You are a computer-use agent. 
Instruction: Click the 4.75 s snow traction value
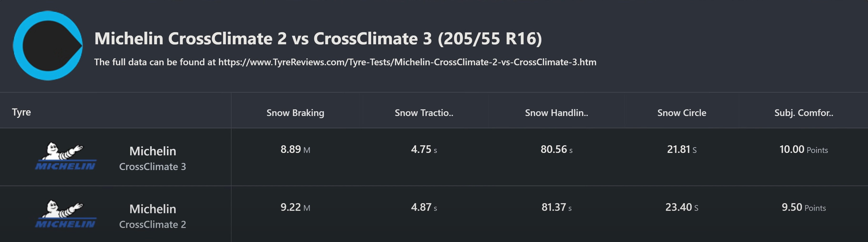(x=424, y=149)
